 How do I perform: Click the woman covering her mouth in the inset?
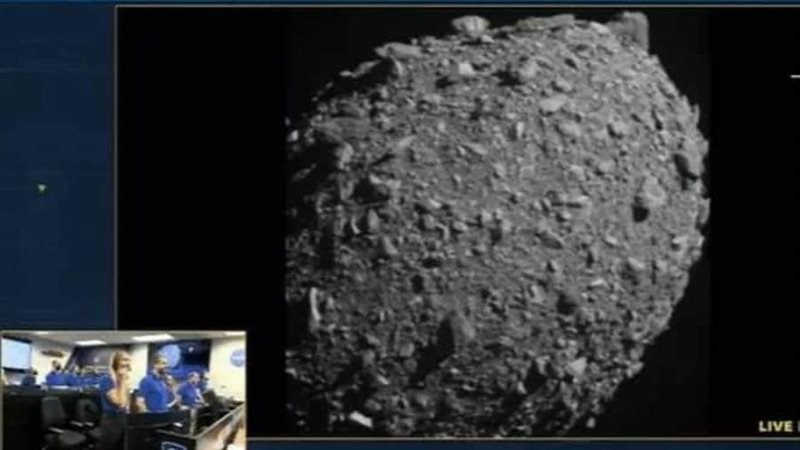[120, 382]
